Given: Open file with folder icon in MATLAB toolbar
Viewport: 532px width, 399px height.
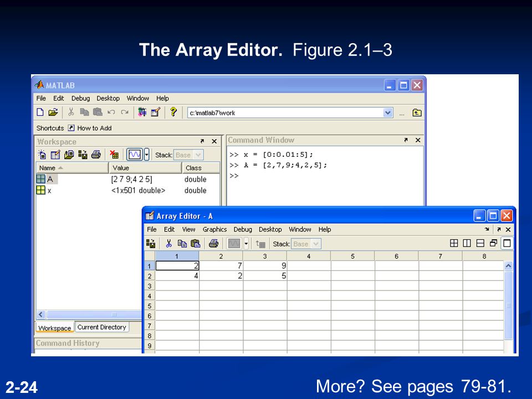Looking at the screenshot, I should [x=53, y=112].
